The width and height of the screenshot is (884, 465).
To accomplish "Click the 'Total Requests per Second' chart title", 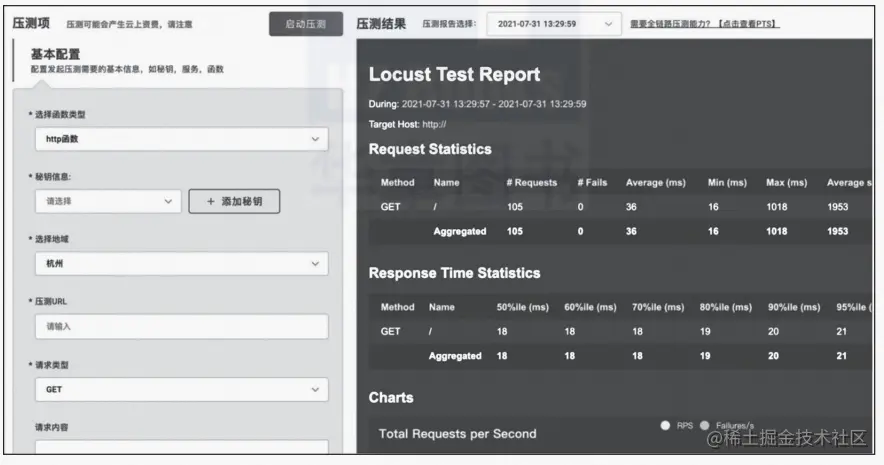I will click(457, 434).
